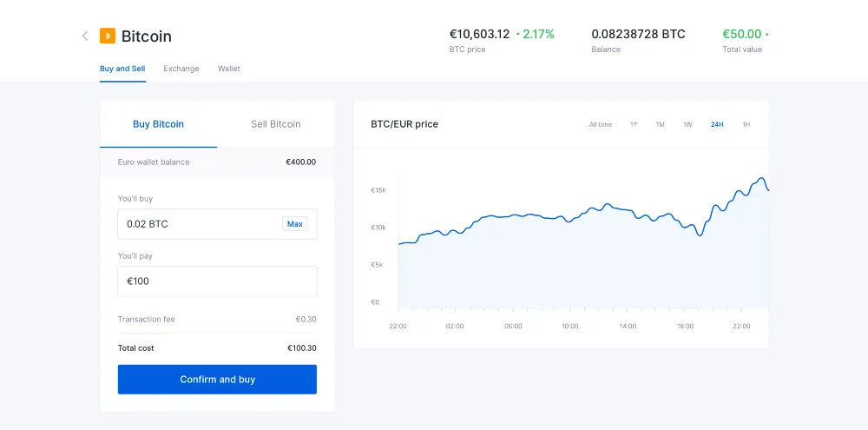This screenshot has width=868, height=430.
Task: Click the Total cost €100.30 amount
Action: 302,348
